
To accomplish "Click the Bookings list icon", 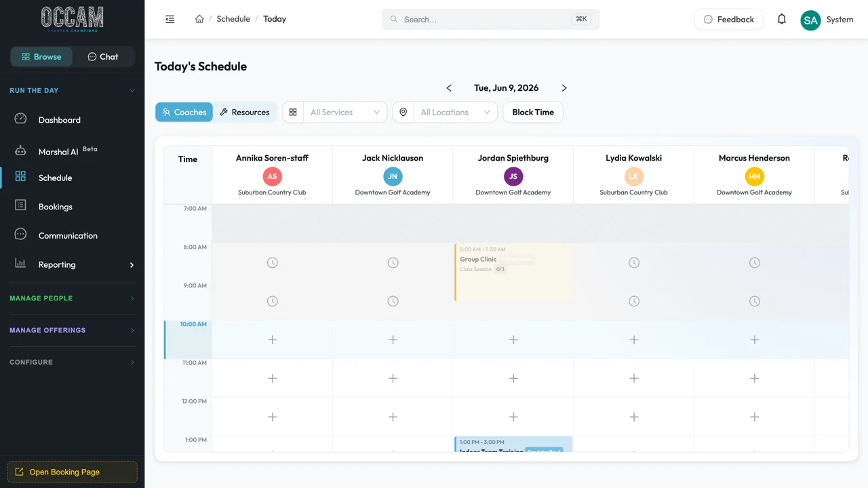I will pos(20,205).
